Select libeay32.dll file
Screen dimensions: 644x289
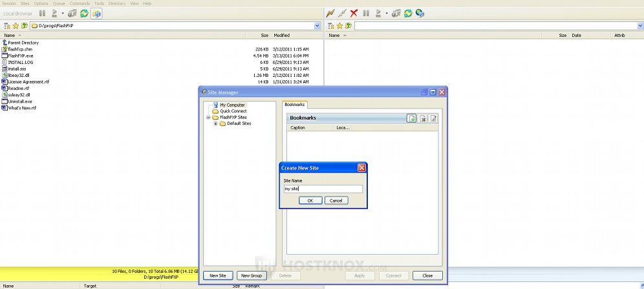pos(19,76)
